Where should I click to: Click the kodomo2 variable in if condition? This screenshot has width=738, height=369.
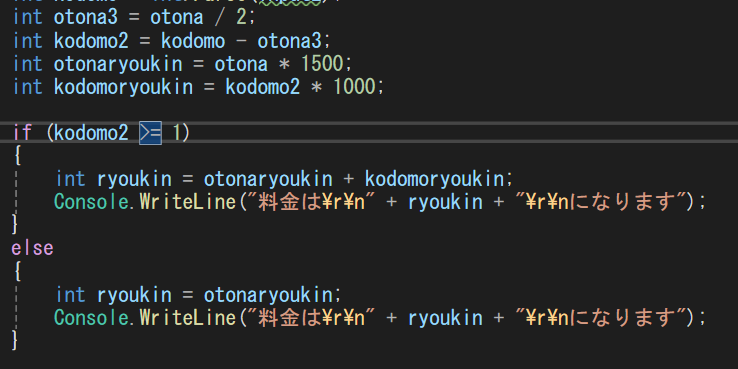91,133
